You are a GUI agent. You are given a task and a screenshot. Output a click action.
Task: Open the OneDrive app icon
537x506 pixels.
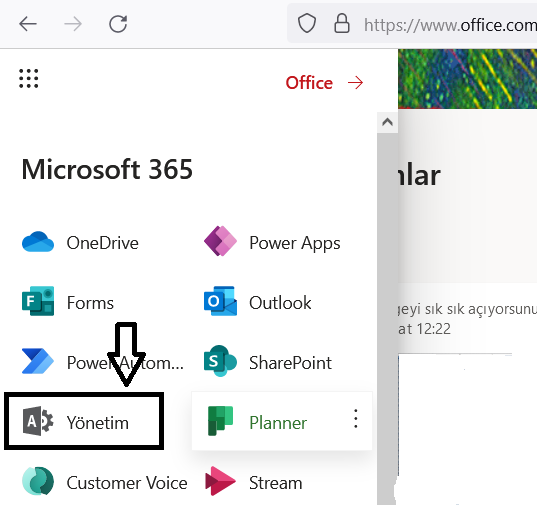coord(38,242)
